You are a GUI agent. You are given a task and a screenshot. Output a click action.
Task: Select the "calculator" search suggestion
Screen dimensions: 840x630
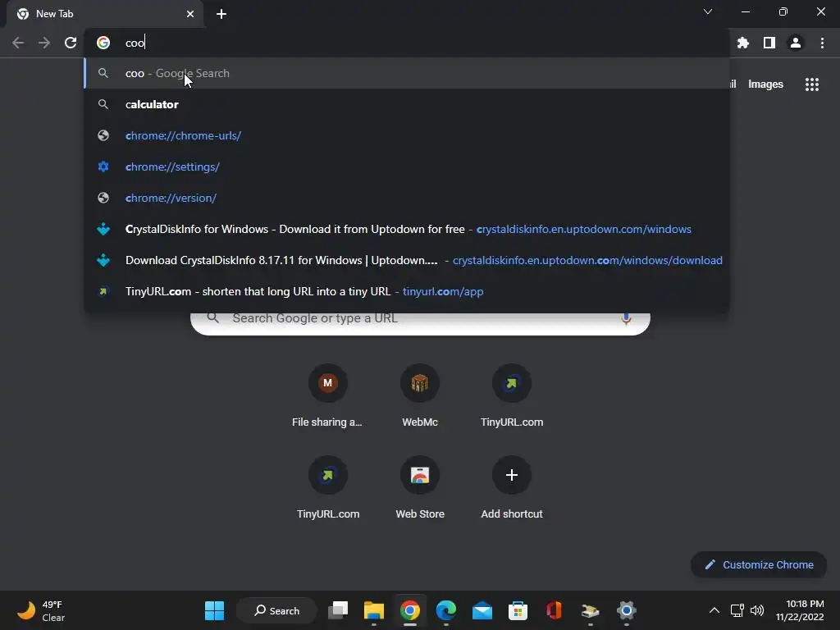pos(407,104)
